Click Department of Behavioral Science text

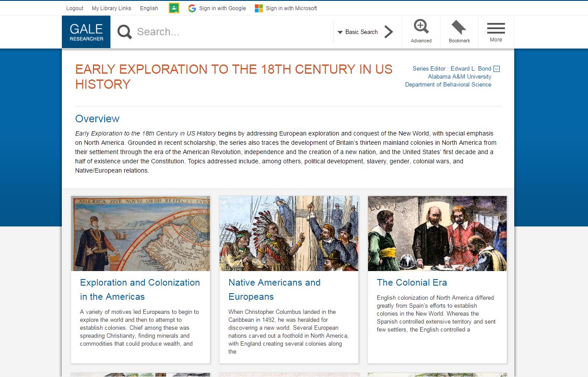[x=448, y=84]
